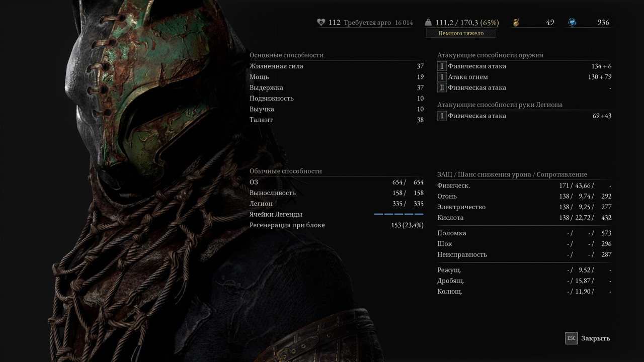Click the Колющ. damage reduction row
This screenshot has height=362, width=644.
pos(524,292)
